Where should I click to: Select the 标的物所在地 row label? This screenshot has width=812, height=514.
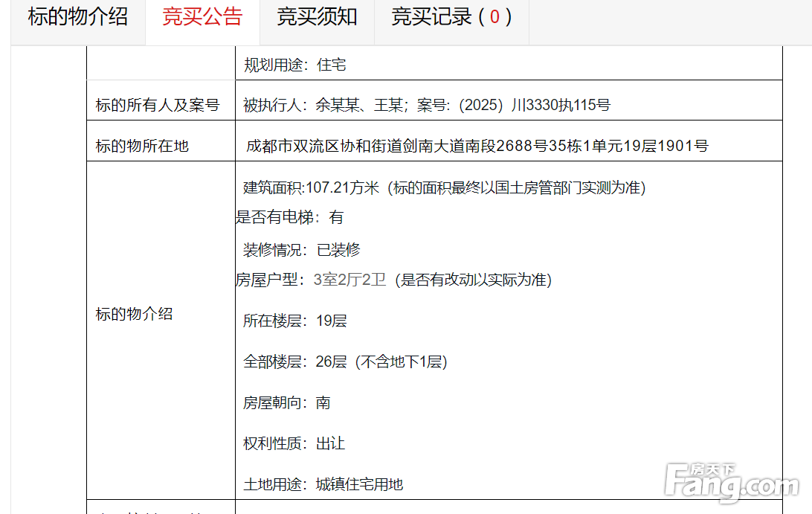142,146
